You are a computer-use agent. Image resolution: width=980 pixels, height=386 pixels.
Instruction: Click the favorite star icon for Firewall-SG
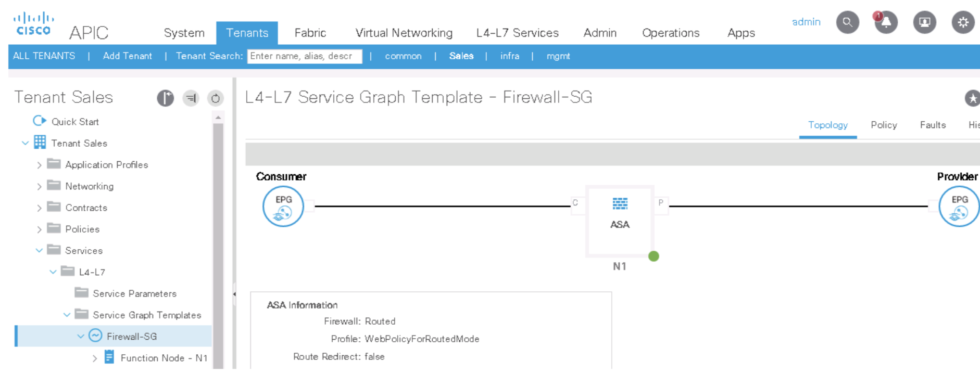(x=972, y=98)
